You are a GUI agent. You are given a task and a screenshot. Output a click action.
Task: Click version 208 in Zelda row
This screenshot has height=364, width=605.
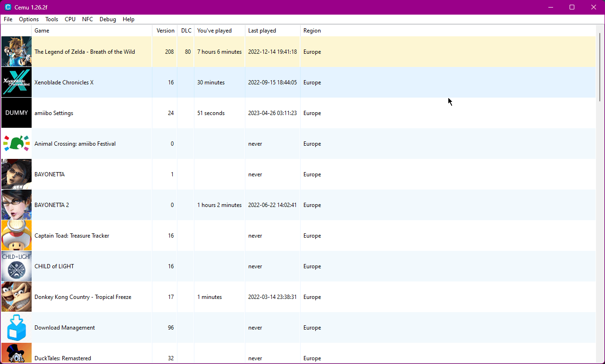click(x=169, y=52)
